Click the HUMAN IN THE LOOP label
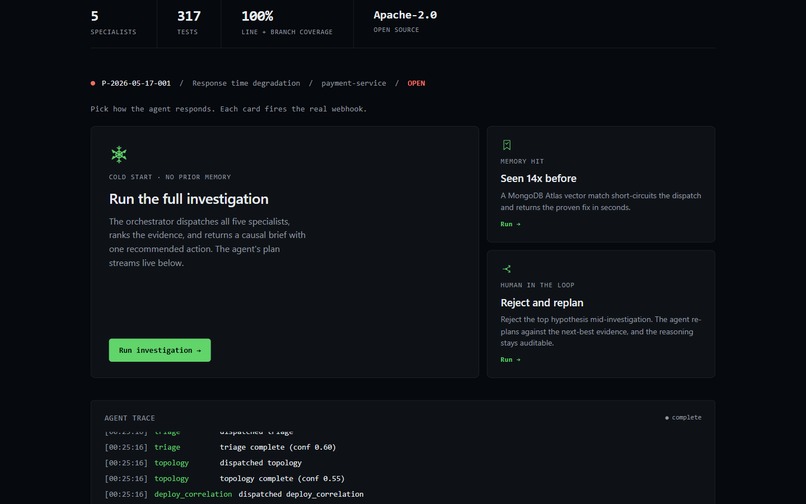This screenshot has width=806, height=504. (x=537, y=285)
